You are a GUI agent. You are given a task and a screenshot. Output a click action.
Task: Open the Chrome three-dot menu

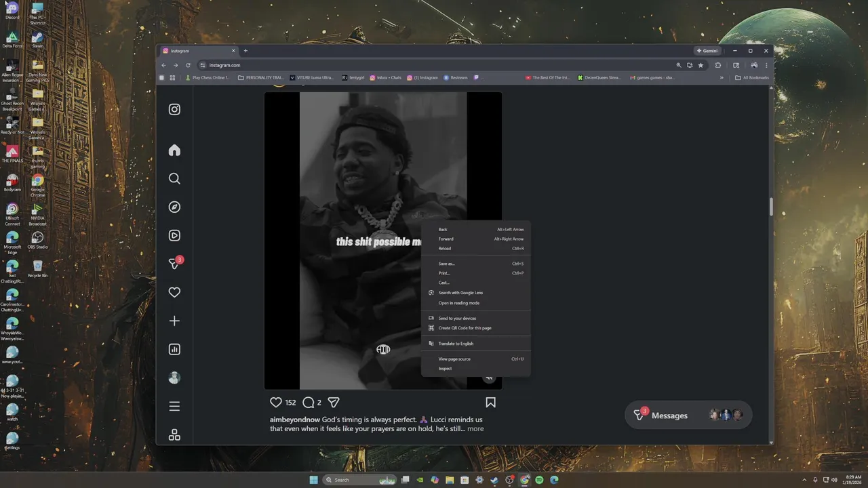pos(767,65)
